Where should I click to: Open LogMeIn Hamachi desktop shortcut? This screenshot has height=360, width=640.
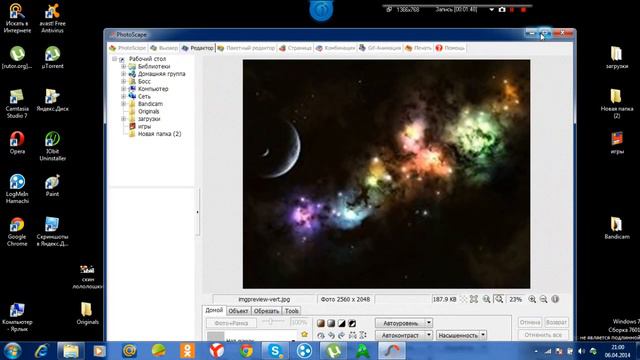pos(17,189)
